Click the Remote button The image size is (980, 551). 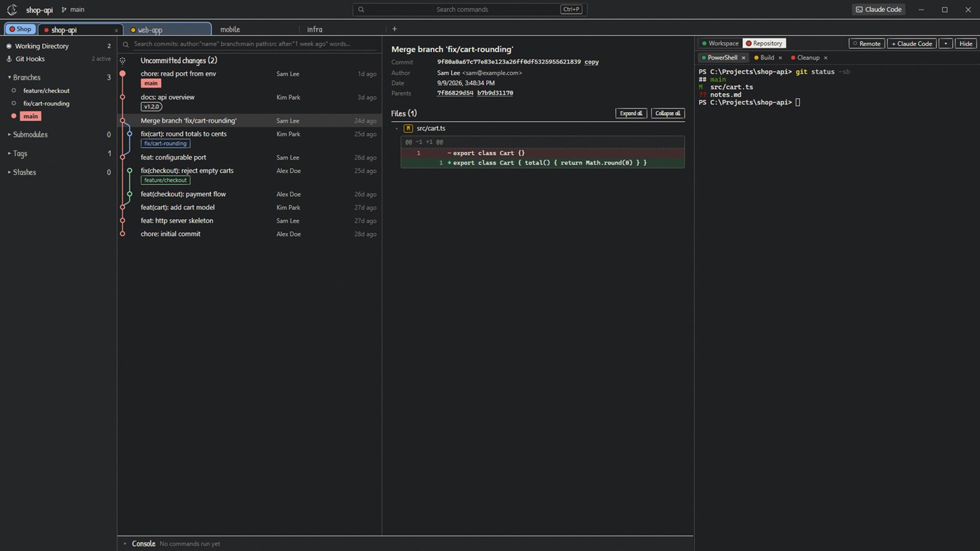[867, 43]
